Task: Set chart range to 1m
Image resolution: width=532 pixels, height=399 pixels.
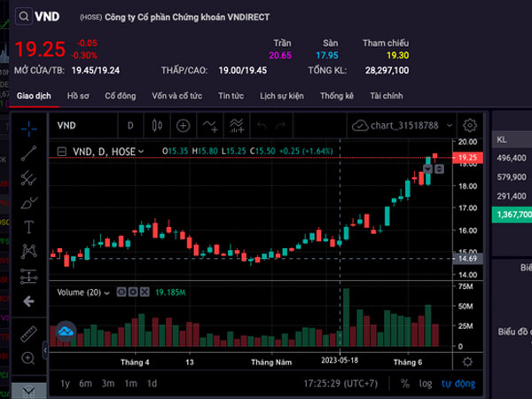Action: tap(131, 383)
